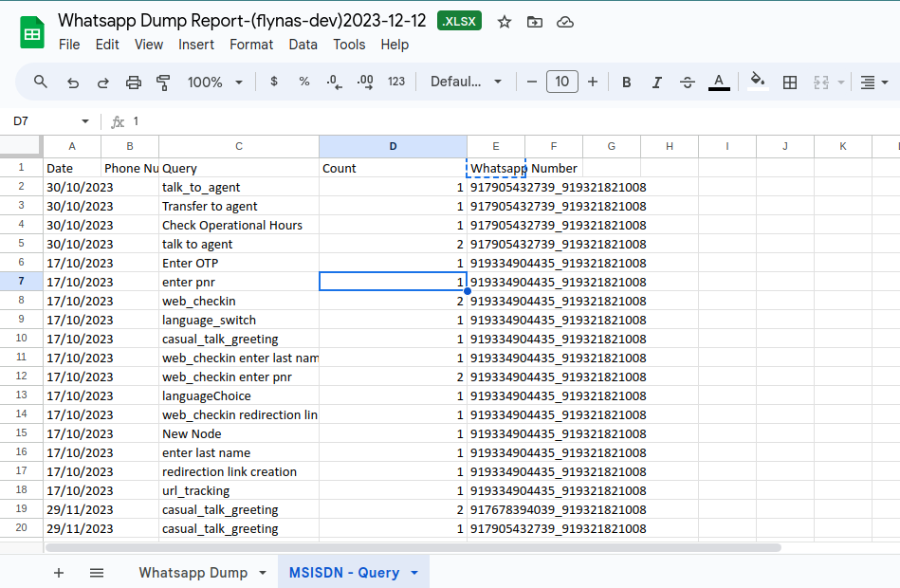Viewport: 900px width, 588px height.
Task: Print the spreadsheet
Action: 133,83
